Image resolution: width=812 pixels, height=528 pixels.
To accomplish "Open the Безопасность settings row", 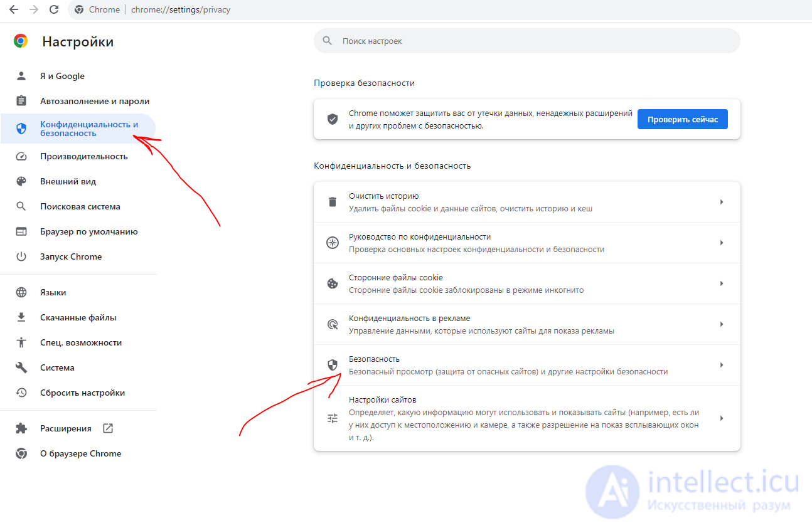I will tap(527, 365).
